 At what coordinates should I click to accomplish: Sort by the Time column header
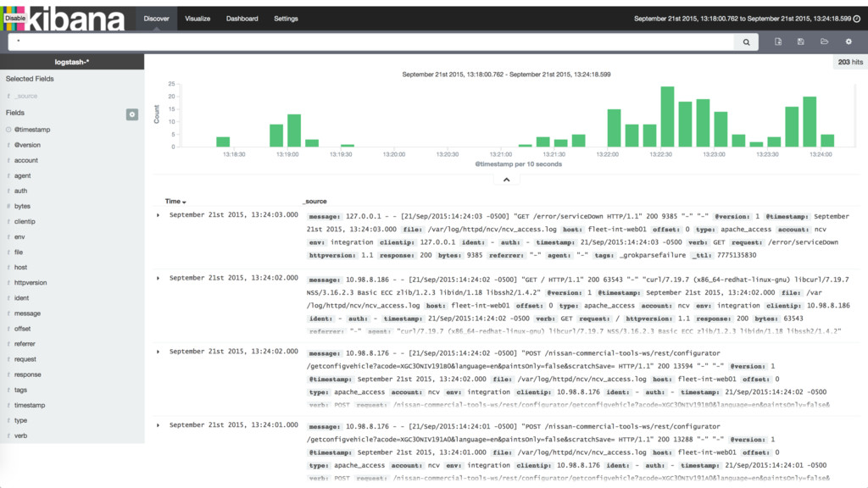click(x=175, y=202)
